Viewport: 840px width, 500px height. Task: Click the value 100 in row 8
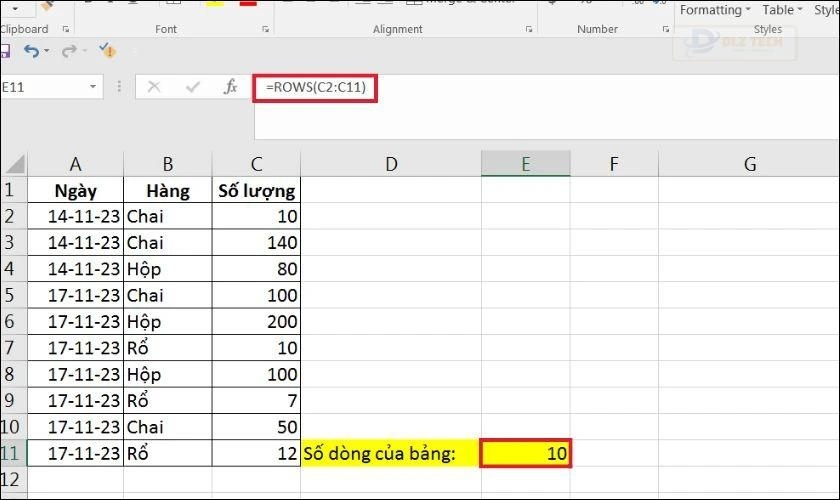point(257,375)
